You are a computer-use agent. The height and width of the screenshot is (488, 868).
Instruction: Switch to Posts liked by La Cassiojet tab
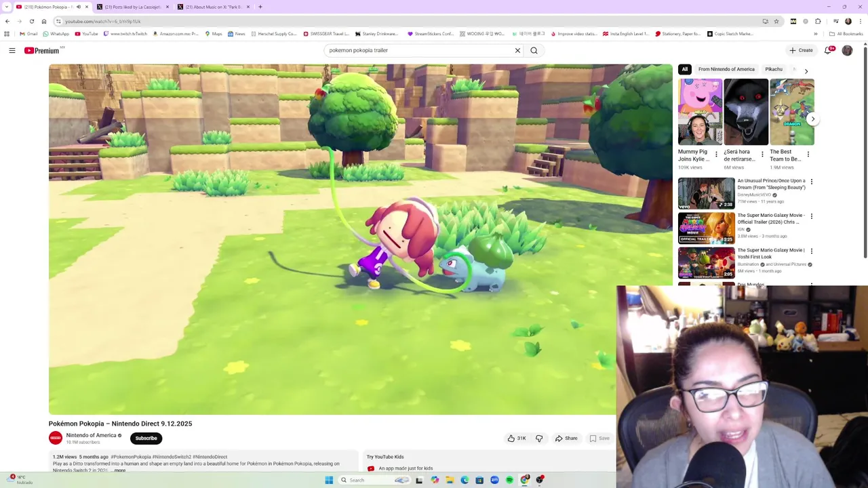coord(133,7)
